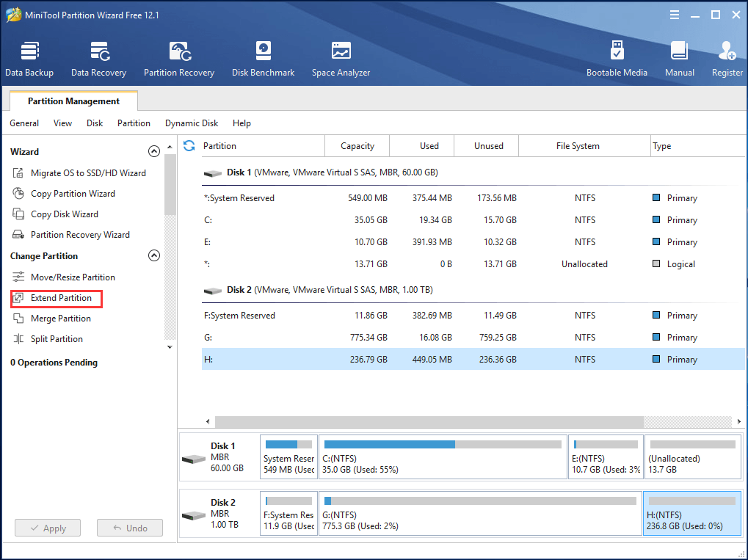The height and width of the screenshot is (560, 748).
Task: Select the Partition Management tab
Action: pyautogui.click(x=73, y=101)
